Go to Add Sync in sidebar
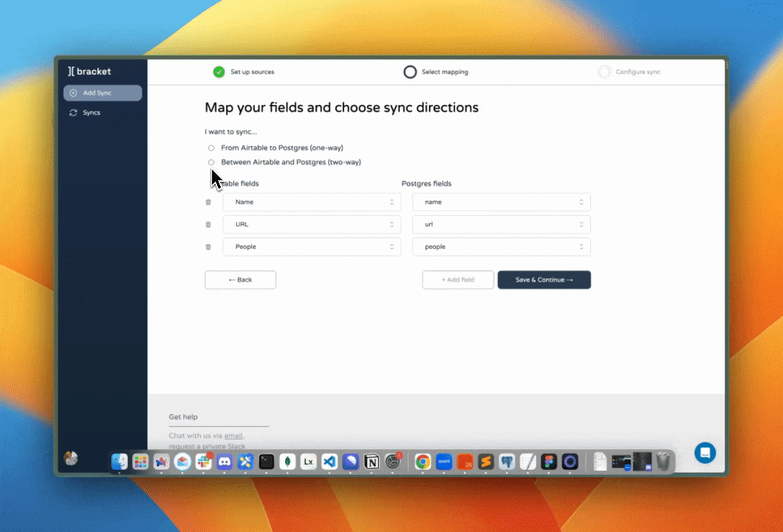 [x=103, y=93]
